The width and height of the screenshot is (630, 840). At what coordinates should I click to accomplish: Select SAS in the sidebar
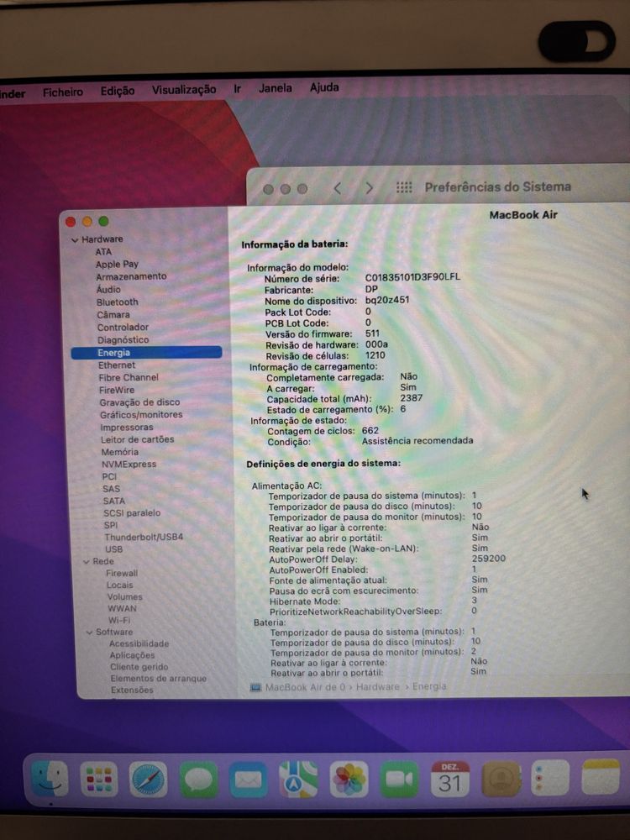pos(112,489)
